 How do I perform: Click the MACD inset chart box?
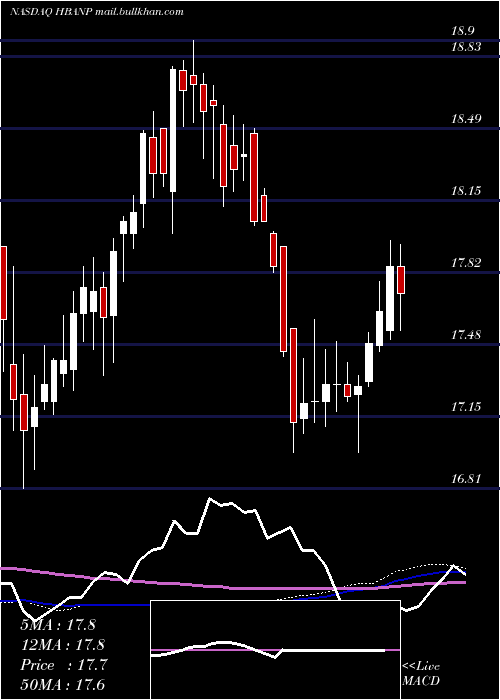pos(275,650)
